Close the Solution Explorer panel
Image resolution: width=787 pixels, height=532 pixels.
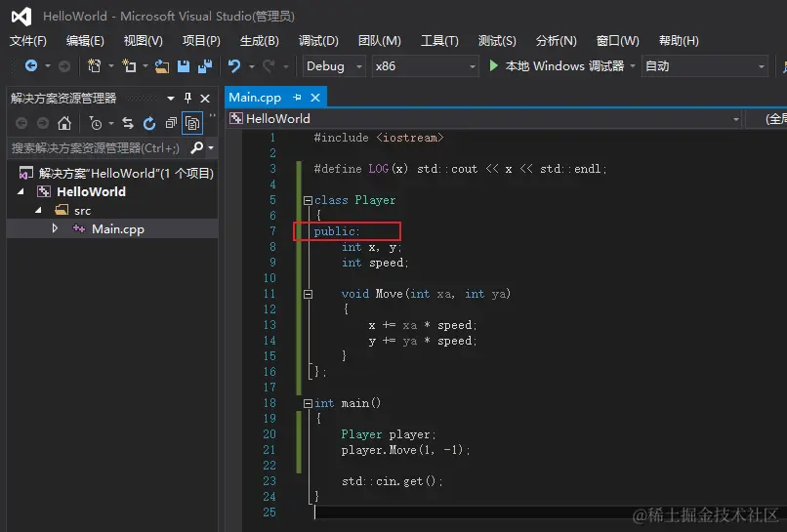(205, 99)
